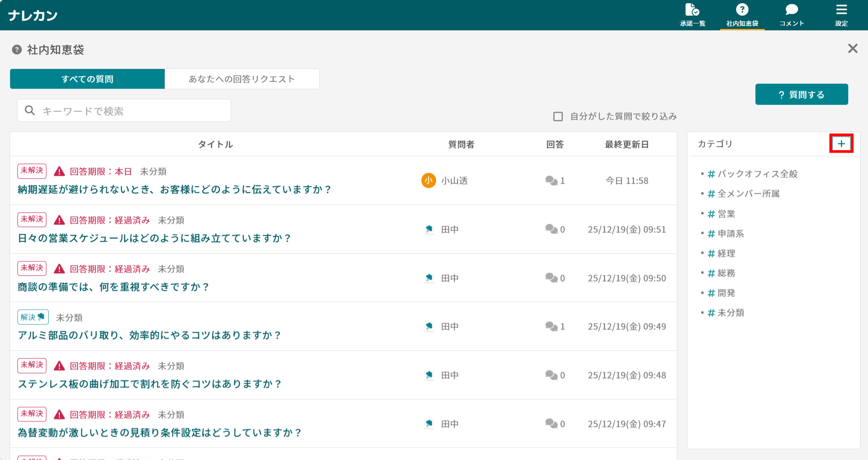868x460 pixels.
Task: Select the 未分類 category in the sidebar
Action: pos(730,313)
